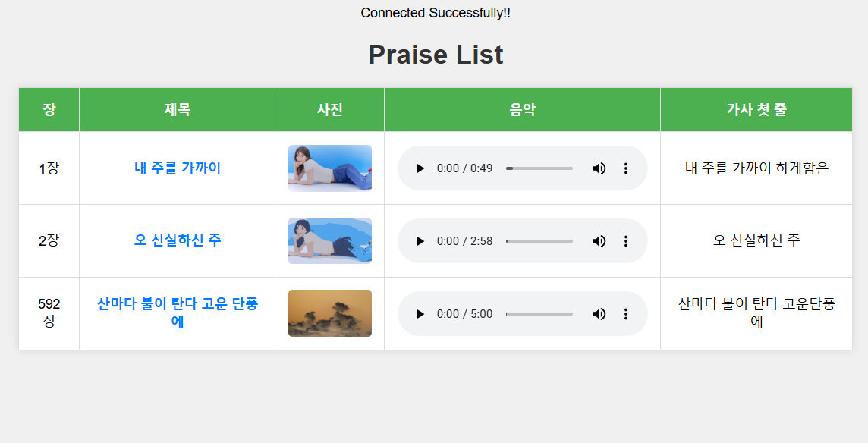Click the 가사 첫 줄 table header
This screenshot has height=443, width=868.
[x=755, y=109]
